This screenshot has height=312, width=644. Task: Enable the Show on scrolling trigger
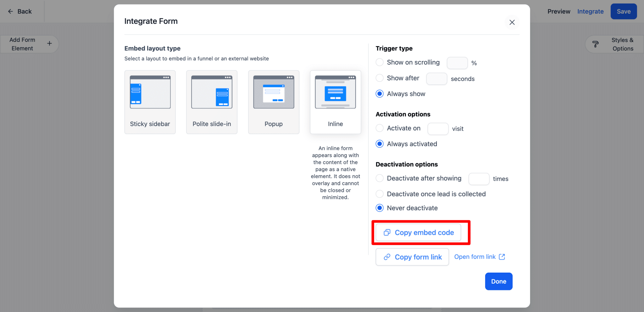(380, 62)
